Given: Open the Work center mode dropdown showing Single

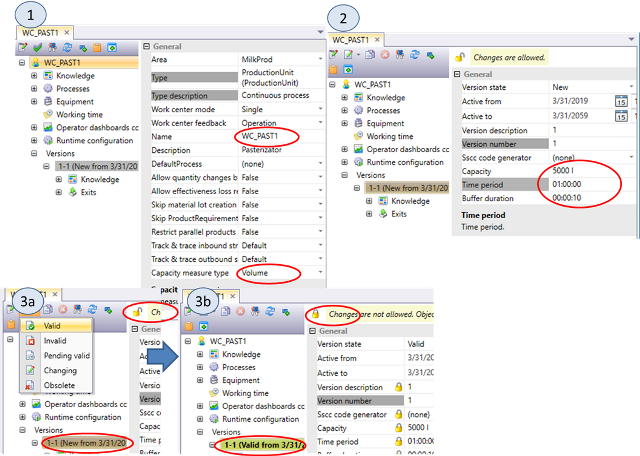Looking at the screenshot, I should (x=320, y=107).
